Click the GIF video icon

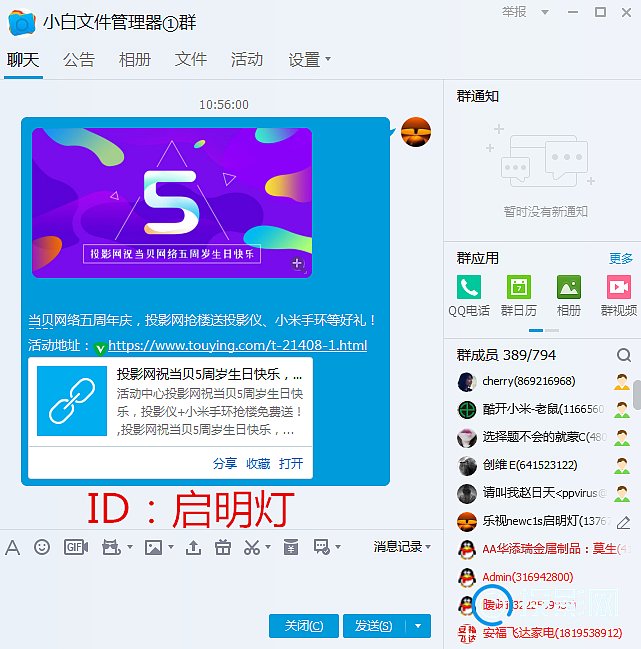tap(76, 547)
